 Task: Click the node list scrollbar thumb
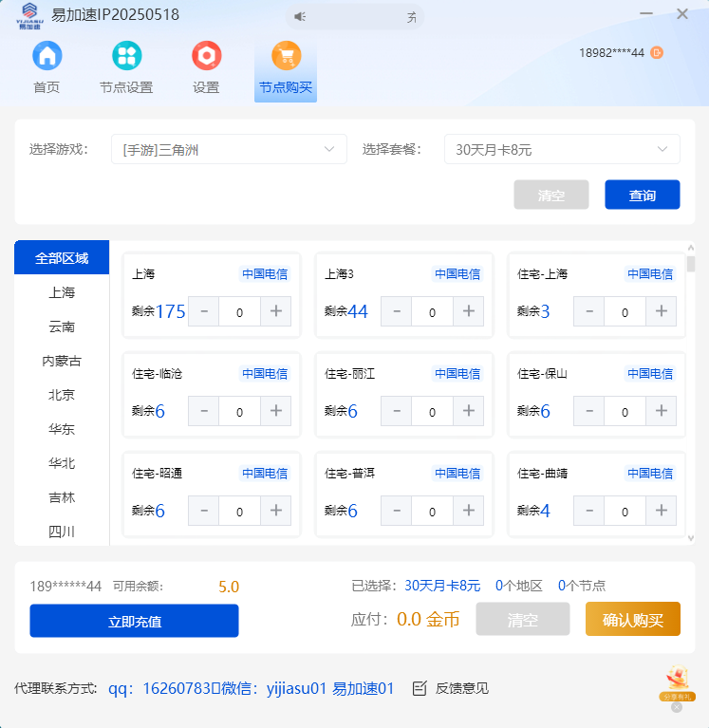click(691, 264)
